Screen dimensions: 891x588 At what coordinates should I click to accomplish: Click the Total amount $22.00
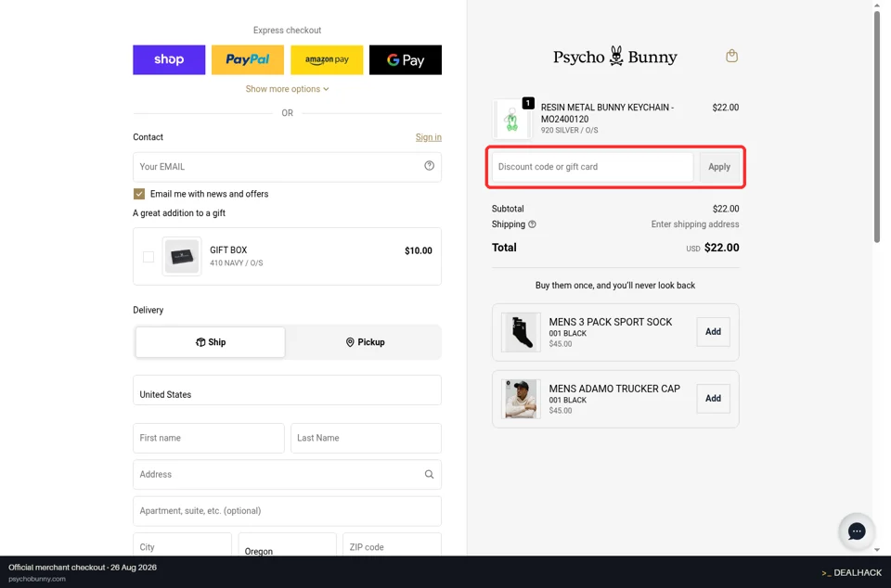722,248
